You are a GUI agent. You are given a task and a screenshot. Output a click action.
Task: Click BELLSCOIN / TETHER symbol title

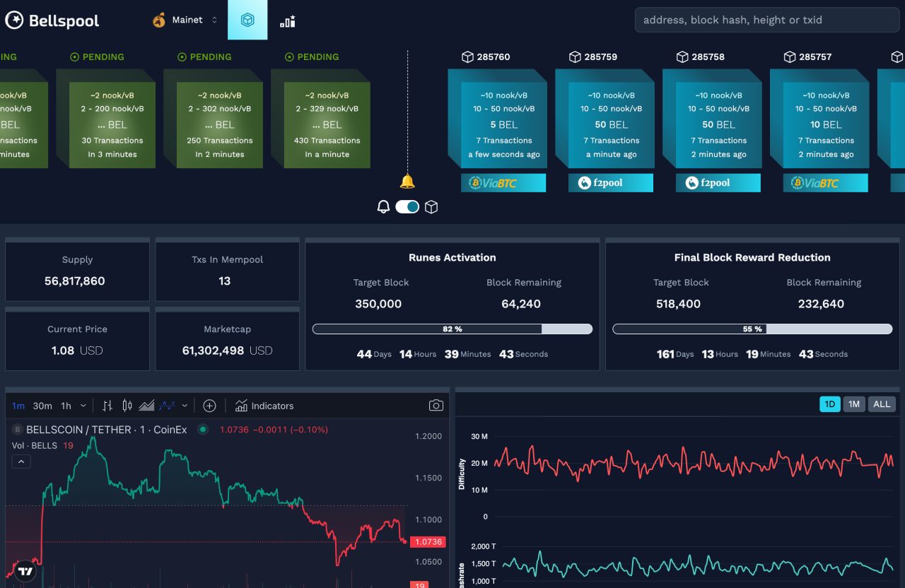click(x=106, y=430)
